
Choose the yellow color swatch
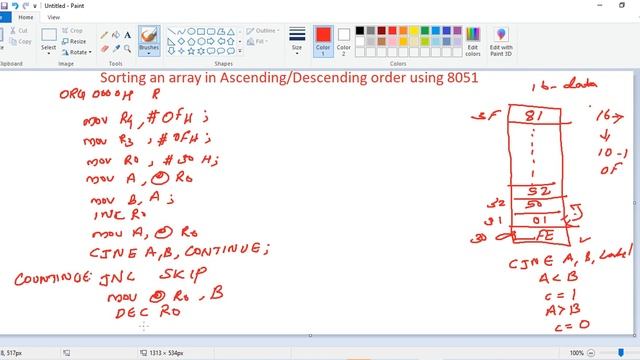[414, 31]
